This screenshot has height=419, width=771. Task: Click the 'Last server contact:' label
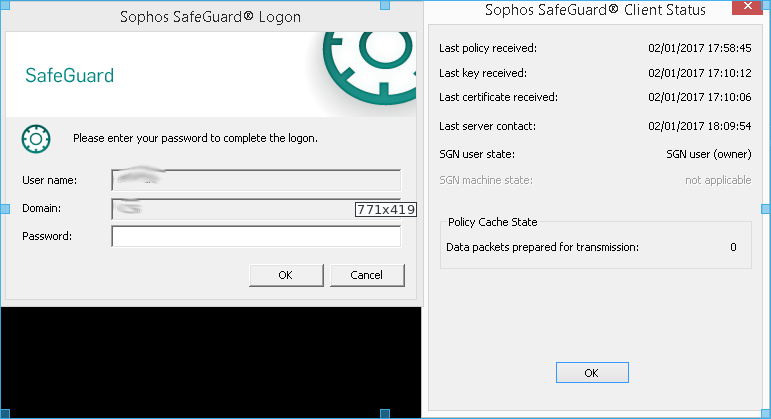click(x=487, y=126)
